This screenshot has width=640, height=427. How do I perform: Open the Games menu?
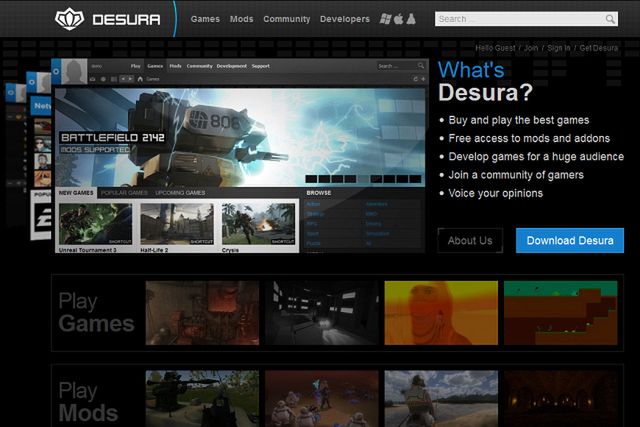[x=205, y=19]
